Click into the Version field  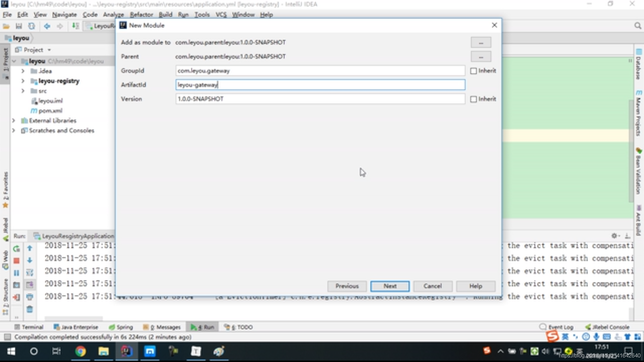tap(320, 99)
